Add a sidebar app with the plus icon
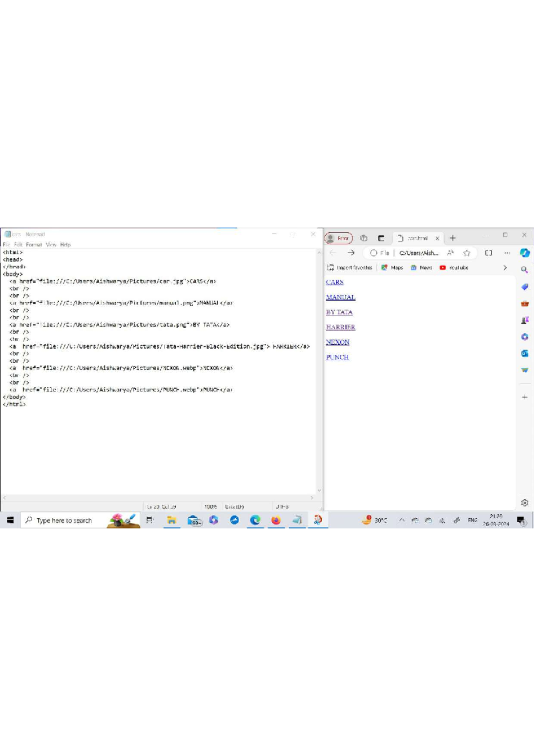The width and height of the screenshot is (534, 756). tap(525, 397)
